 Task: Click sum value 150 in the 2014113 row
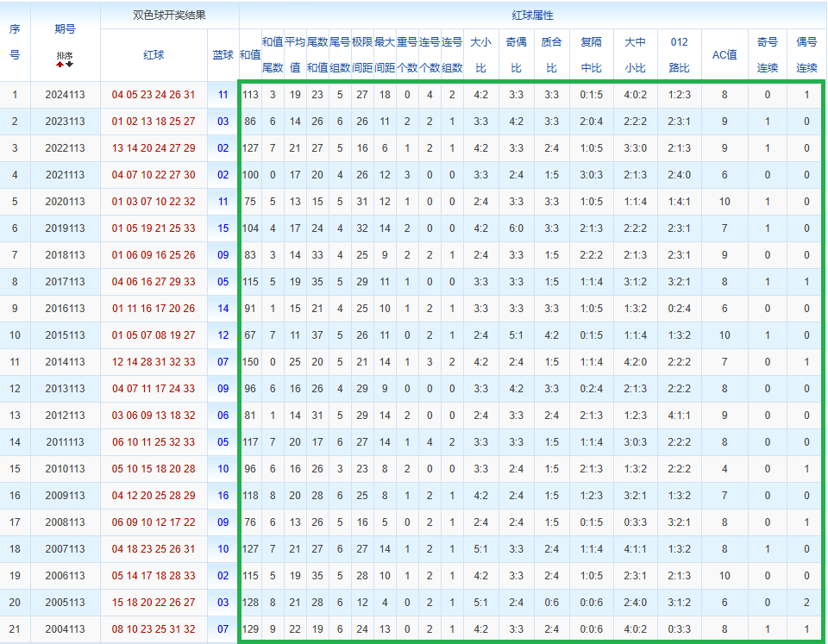[x=250, y=362]
